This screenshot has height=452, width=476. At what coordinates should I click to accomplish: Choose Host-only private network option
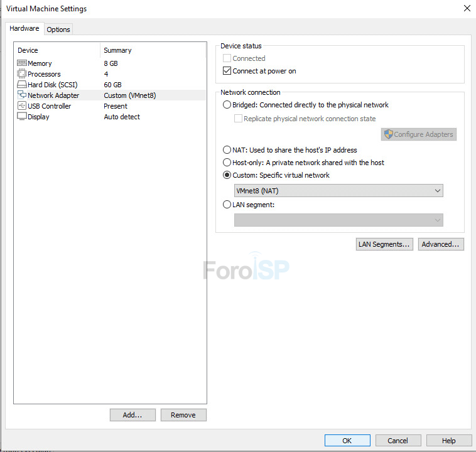tap(227, 163)
